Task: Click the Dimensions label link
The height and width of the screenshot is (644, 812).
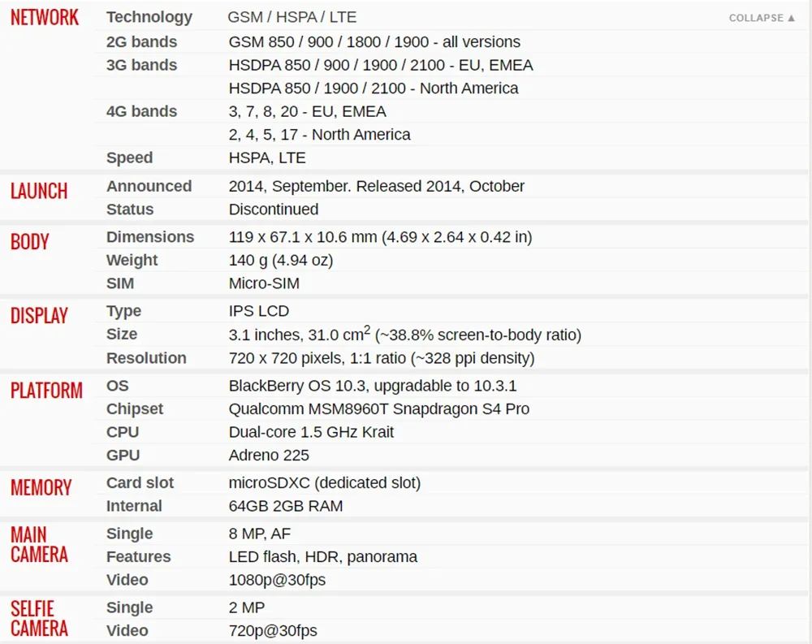Action: coord(150,237)
